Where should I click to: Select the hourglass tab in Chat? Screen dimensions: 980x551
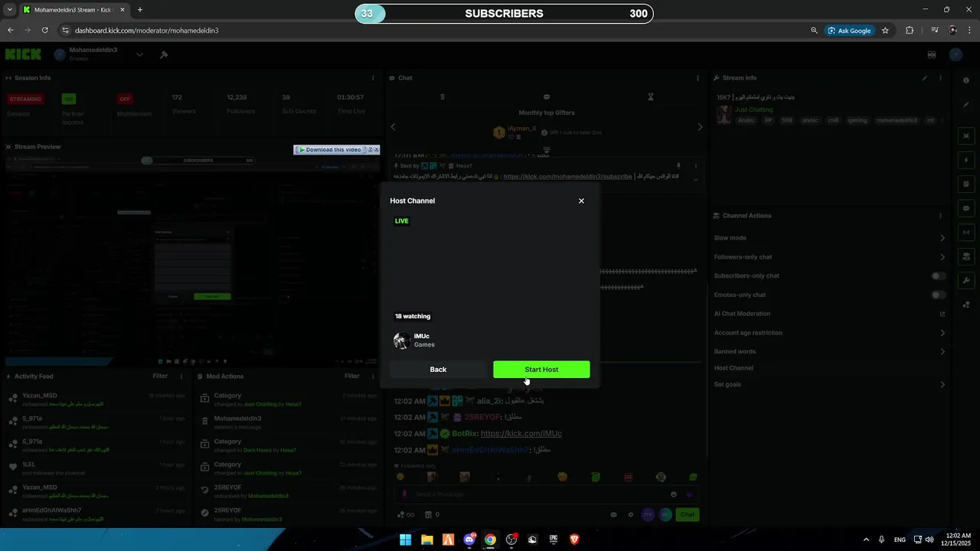[651, 97]
